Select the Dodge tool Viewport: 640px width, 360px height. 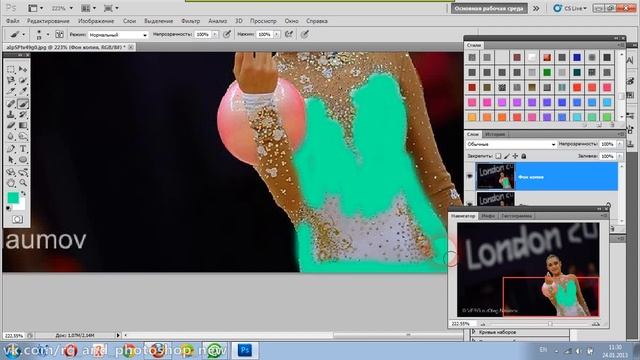(x=23, y=137)
